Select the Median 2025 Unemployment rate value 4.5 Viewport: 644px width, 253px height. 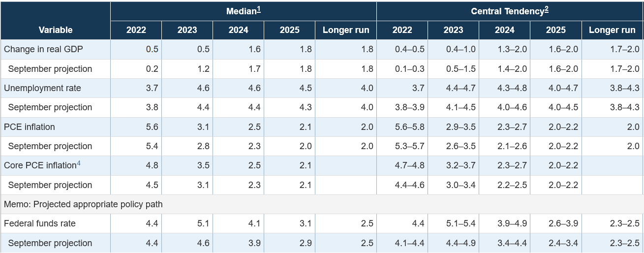point(306,88)
